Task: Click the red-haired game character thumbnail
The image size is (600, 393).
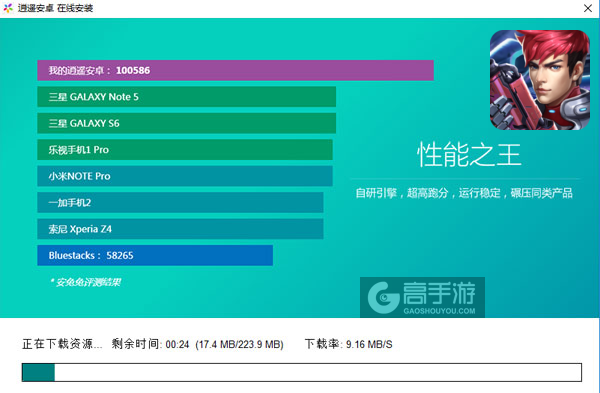Action: 540,80
